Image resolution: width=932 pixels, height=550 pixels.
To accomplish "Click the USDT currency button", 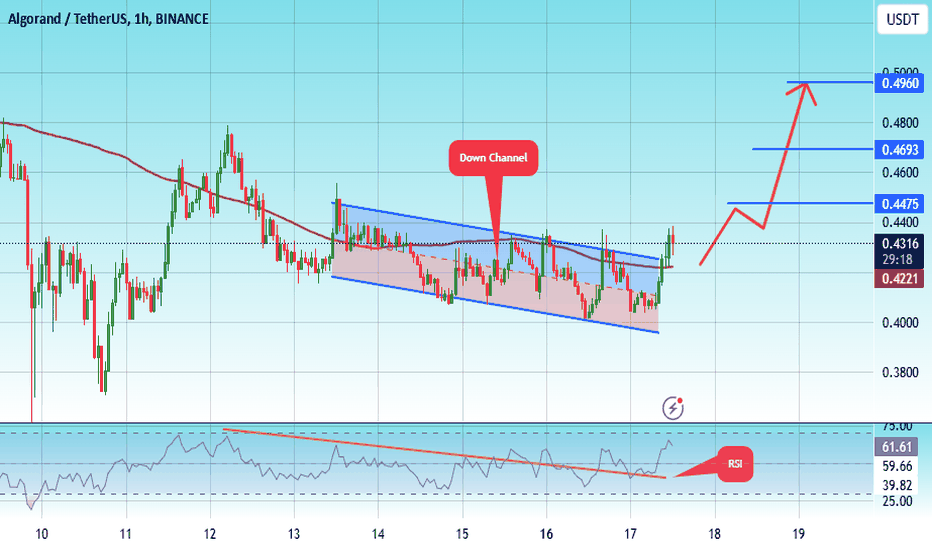I will coord(902,20).
